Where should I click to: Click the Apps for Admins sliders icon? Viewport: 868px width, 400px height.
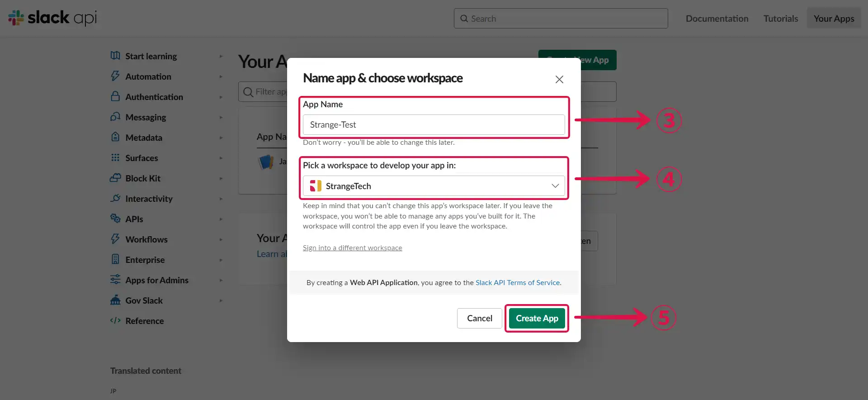point(115,280)
